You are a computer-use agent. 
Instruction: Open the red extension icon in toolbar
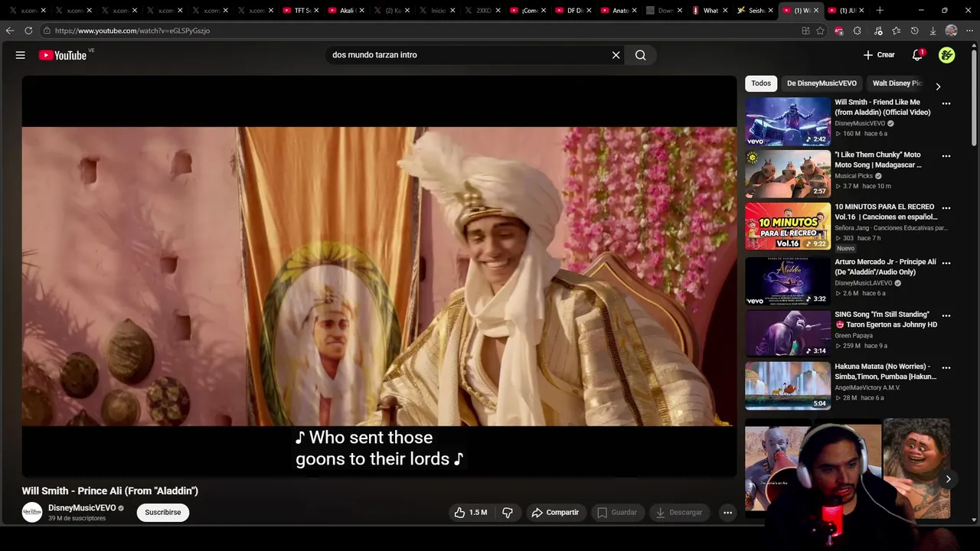coord(838,31)
